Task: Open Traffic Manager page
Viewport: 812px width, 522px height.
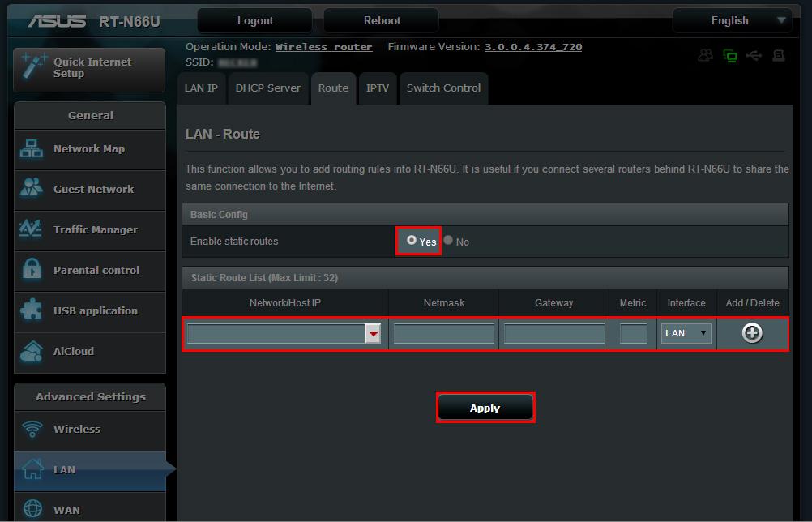Action: coord(90,230)
